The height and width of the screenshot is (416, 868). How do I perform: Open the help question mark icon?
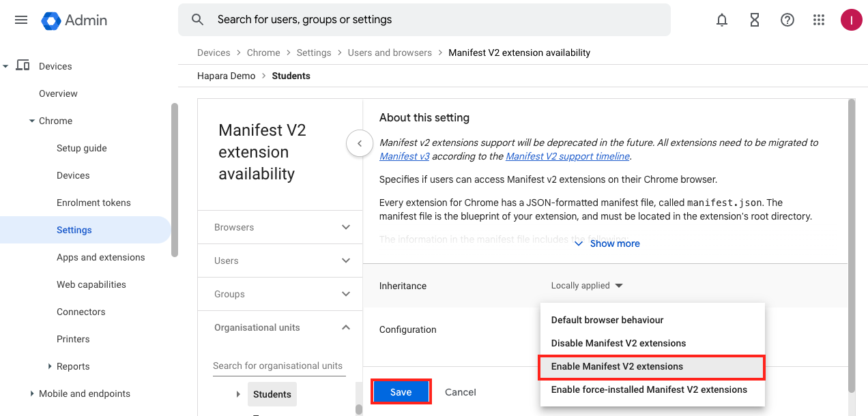click(787, 20)
